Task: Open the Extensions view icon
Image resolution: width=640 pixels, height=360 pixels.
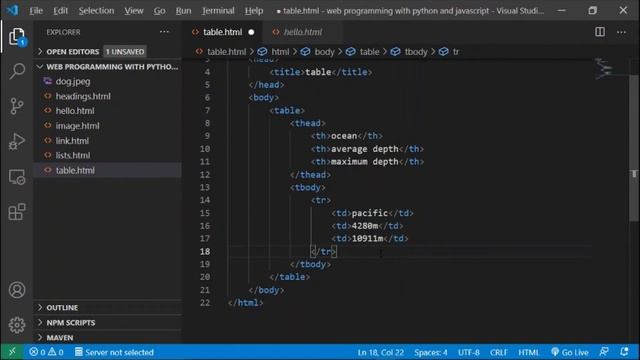Action: (x=17, y=212)
